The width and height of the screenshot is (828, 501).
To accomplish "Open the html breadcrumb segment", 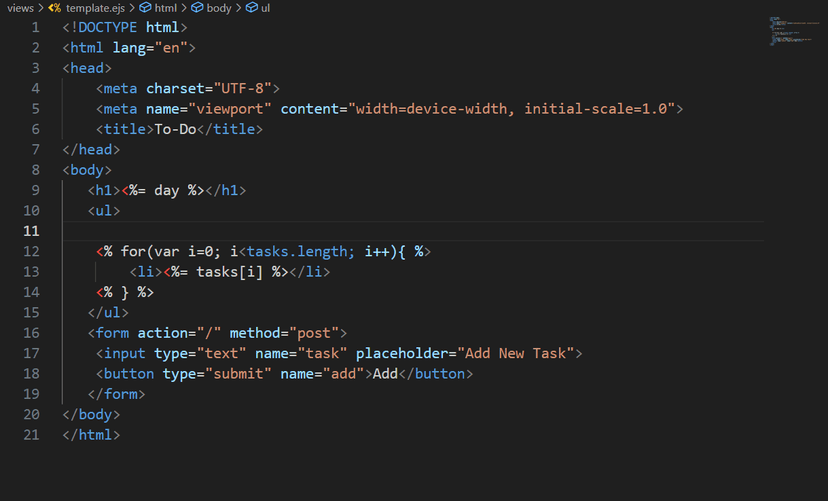I will pyautogui.click(x=166, y=8).
